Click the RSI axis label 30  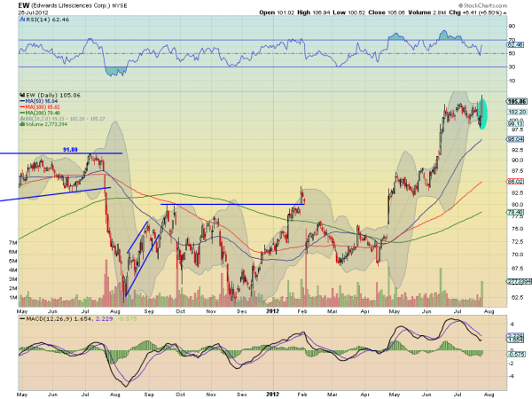coord(512,66)
